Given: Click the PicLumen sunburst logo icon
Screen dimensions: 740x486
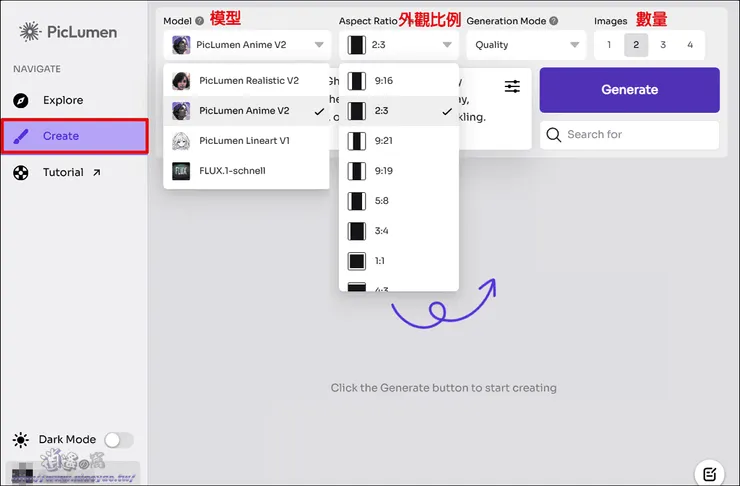Looking at the screenshot, I should pos(30,32).
